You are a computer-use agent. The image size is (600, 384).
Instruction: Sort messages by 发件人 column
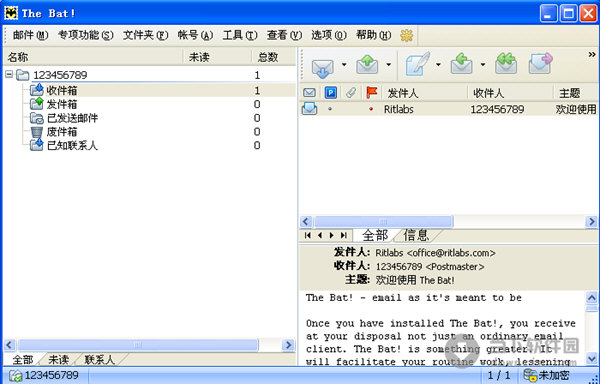pos(425,93)
